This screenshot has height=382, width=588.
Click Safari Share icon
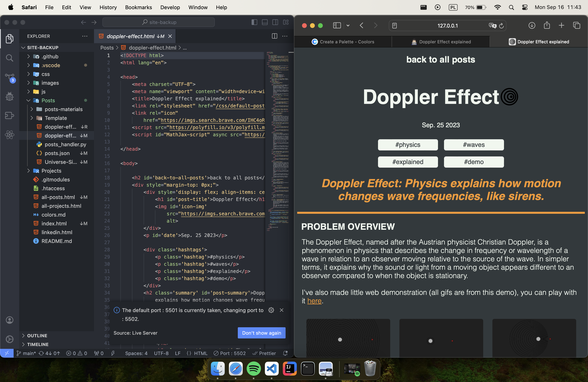547,25
